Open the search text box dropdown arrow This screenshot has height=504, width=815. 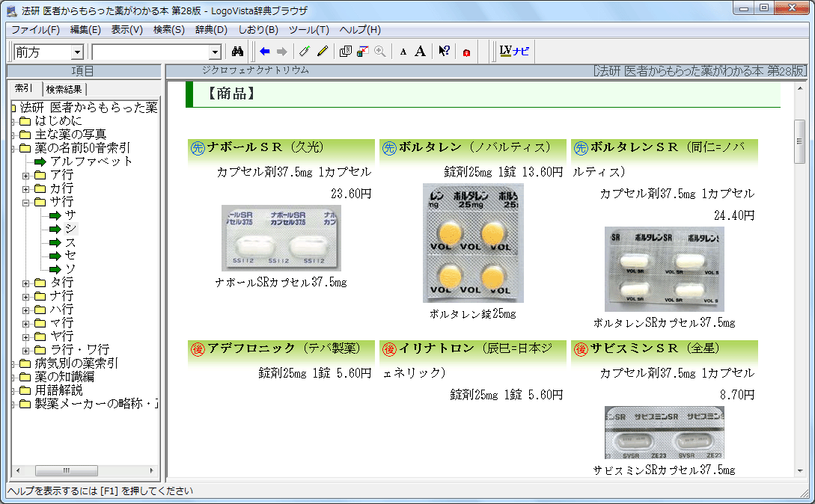coord(216,52)
